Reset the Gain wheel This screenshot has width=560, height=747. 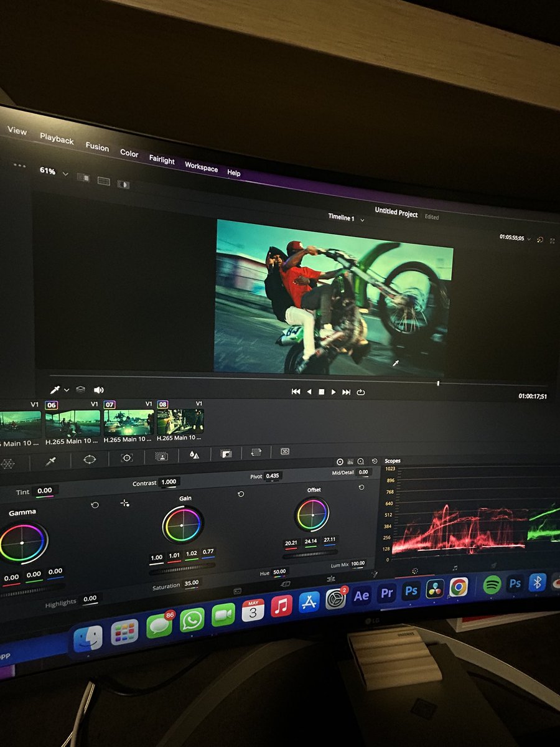click(241, 494)
